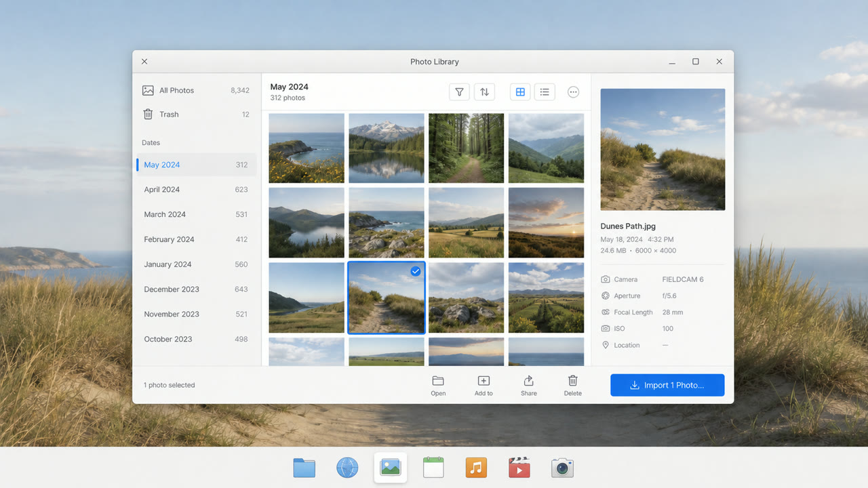Image resolution: width=868 pixels, height=488 pixels.
Task: Click the Share icon
Action: point(529,381)
